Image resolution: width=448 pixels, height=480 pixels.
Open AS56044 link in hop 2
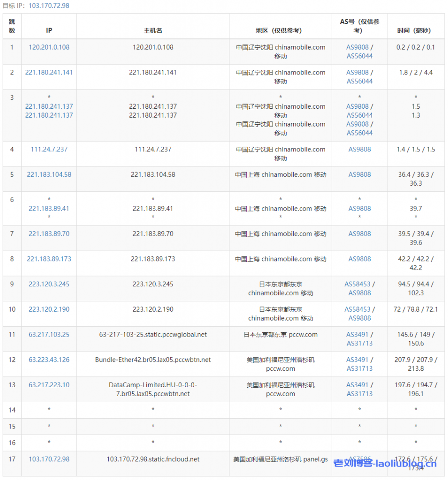tap(359, 81)
